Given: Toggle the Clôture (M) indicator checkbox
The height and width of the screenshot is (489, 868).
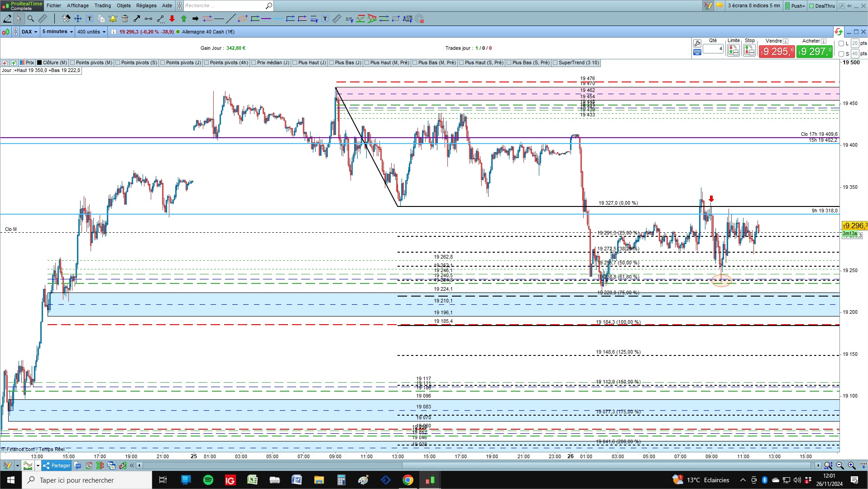Looking at the screenshot, I should point(39,63).
